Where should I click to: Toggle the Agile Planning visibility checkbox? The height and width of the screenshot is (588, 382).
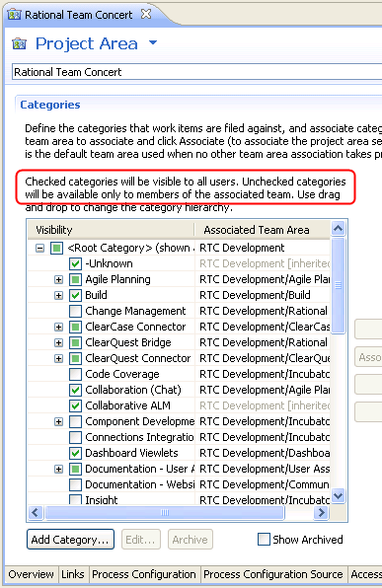(75, 279)
